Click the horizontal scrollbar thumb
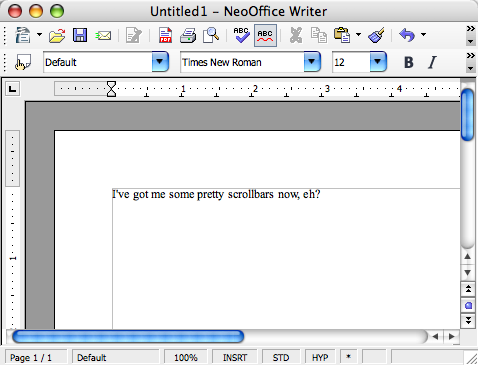This screenshot has height=365, width=478. click(x=128, y=336)
